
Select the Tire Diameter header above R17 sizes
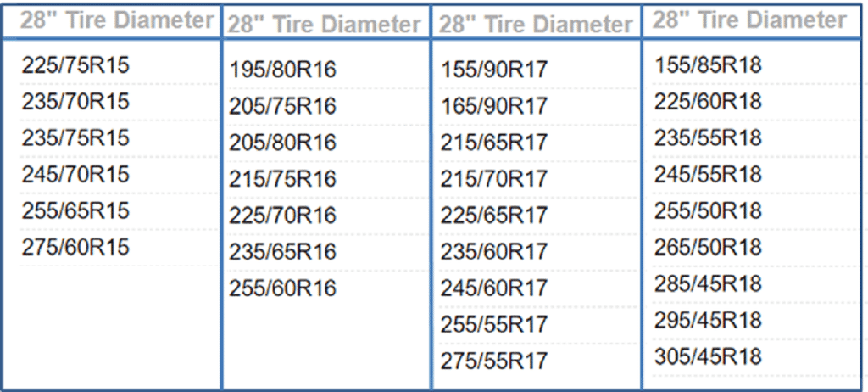coord(536,25)
